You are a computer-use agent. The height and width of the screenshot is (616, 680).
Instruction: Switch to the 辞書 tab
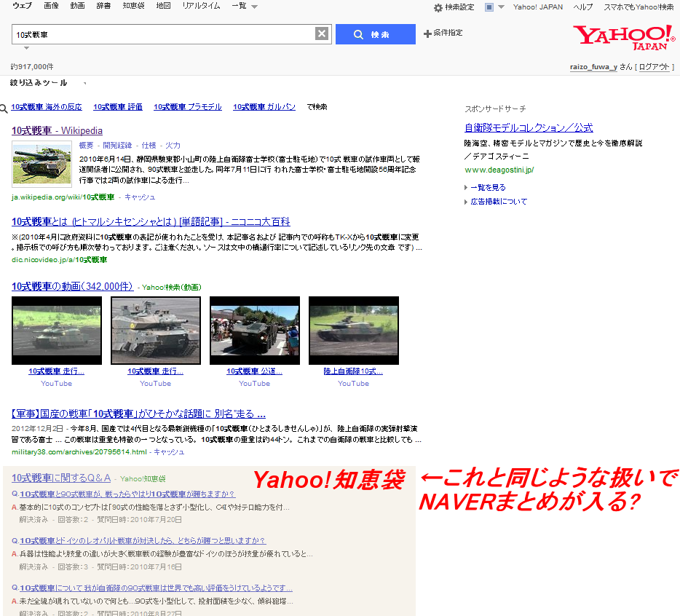(103, 6)
